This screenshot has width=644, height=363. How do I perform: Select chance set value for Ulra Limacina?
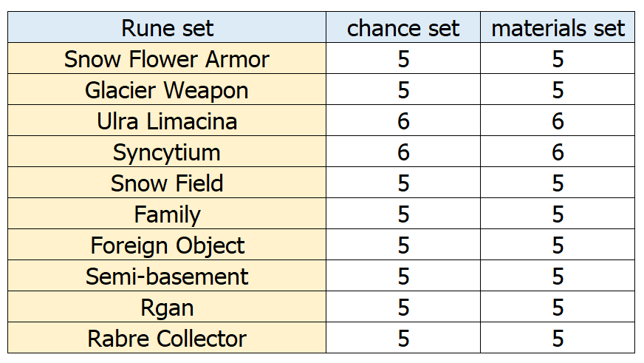[403, 121]
